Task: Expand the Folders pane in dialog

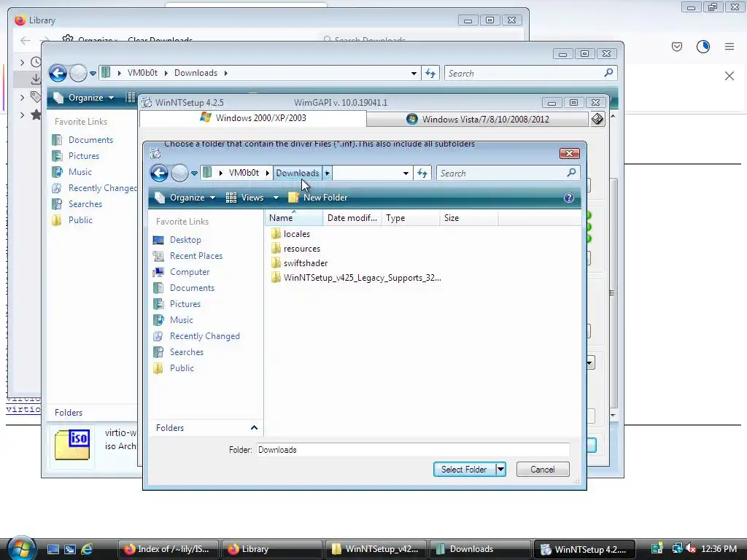Action: click(x=254, y=427)
